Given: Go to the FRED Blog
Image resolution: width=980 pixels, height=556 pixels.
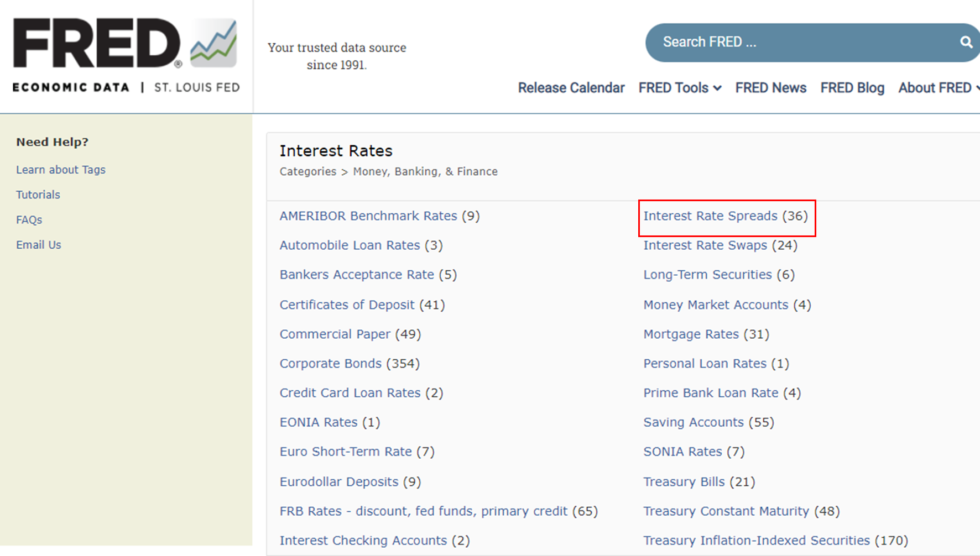Looking at the screenshot, I should click(852, 88).
